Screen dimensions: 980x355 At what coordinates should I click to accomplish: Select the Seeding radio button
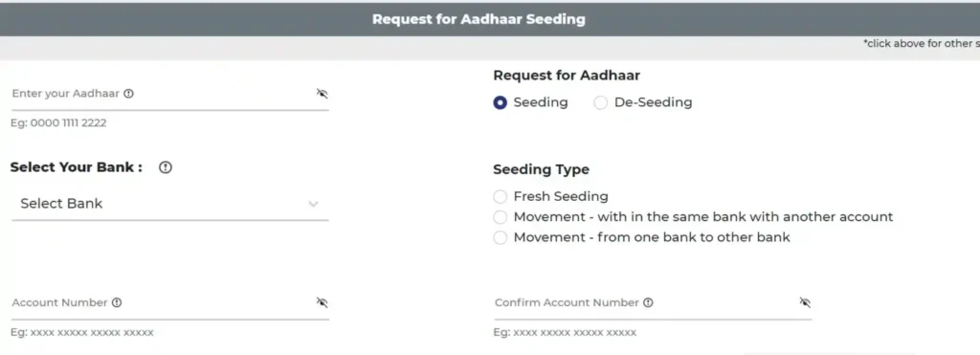pyautogui.click(x=500, y=103)
